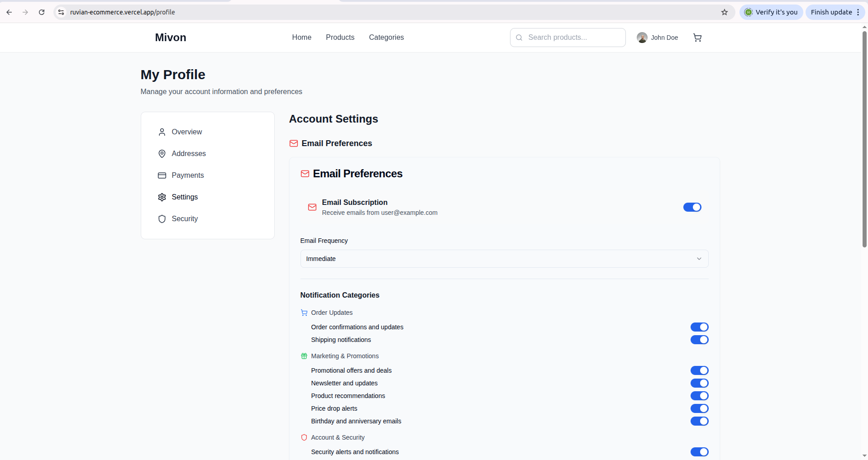
Task: Toggle Security alerts and notifications
Action: (700, 452)
